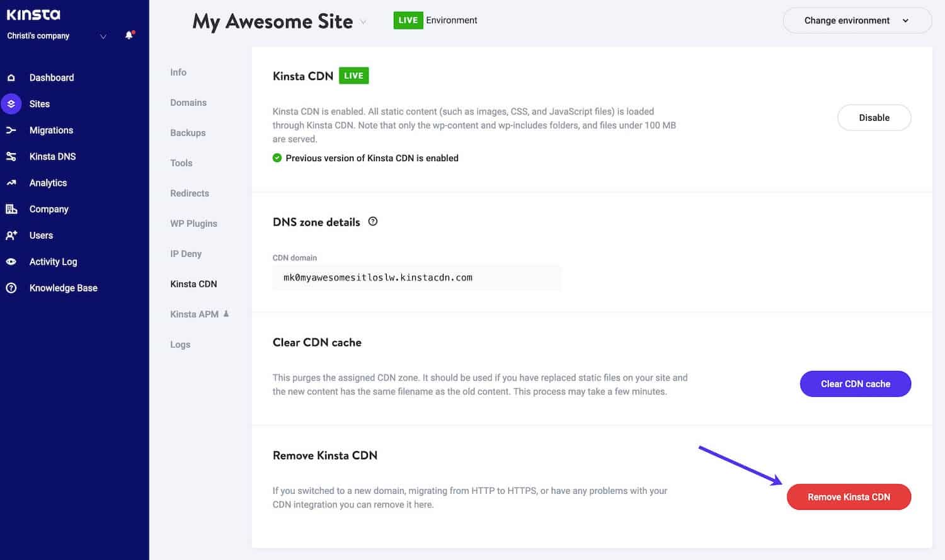This screenshot has width=945, height=560.
Task: Click the Clear CDN cache button
Action: pyautogui.click(x=855, y=384)
